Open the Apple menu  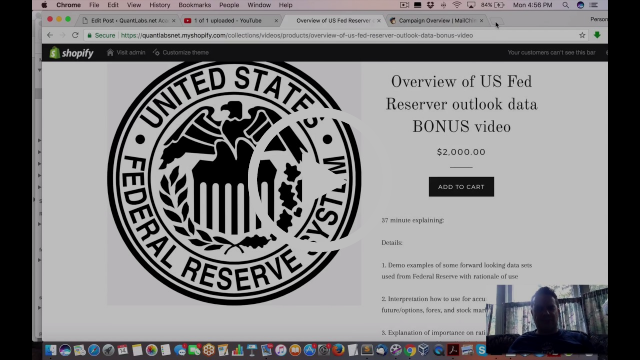[x=44, y=5]
